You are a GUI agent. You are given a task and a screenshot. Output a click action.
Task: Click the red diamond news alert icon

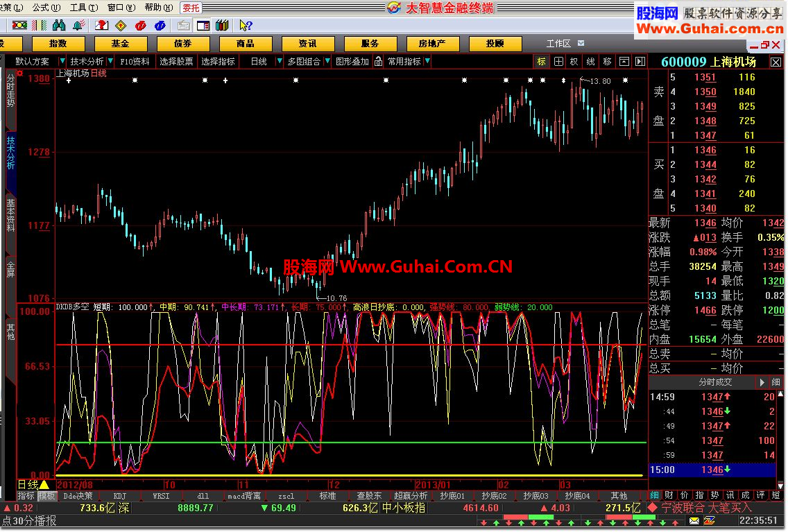tap(652, 508)
